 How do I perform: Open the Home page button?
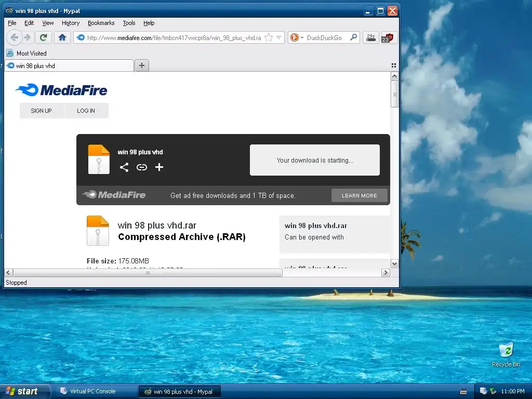[x=62, y=37]
